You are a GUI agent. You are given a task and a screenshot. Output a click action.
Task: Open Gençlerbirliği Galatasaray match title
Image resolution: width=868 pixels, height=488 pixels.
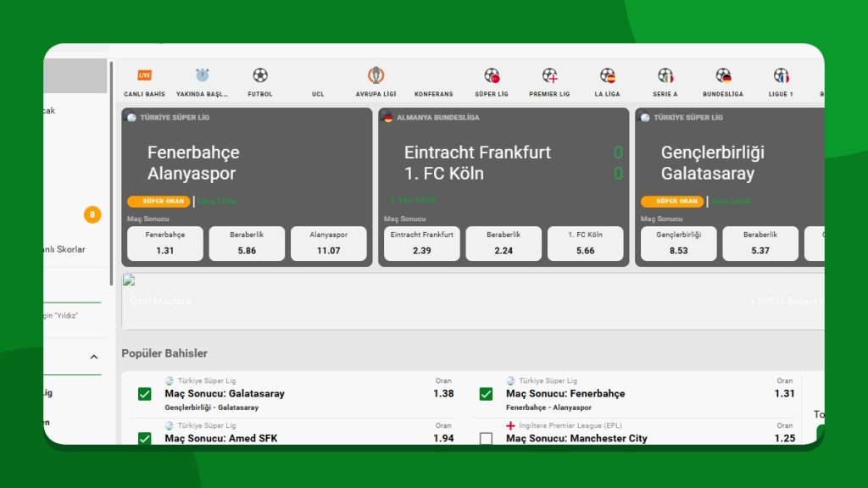coord(712,163)
